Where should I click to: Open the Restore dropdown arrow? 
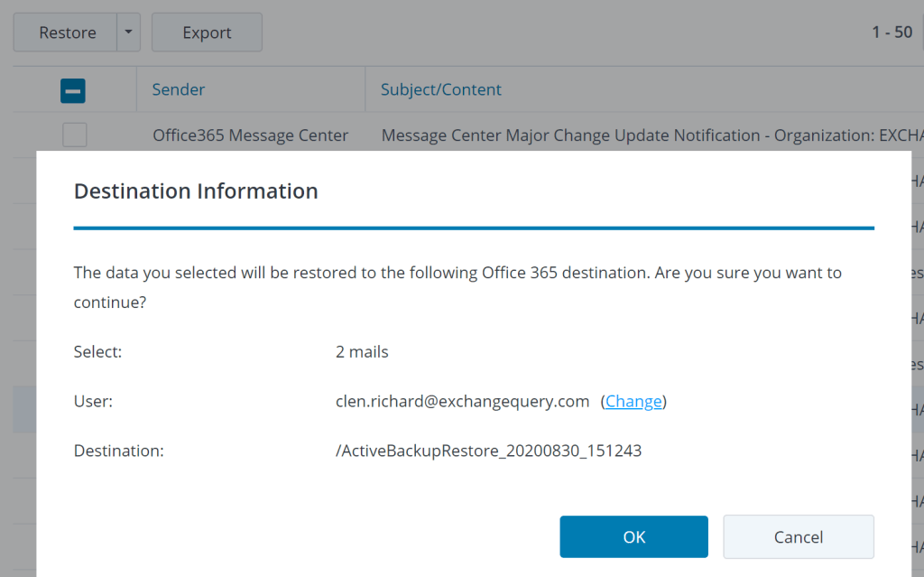pyautogui.click(x=128, y=33)
